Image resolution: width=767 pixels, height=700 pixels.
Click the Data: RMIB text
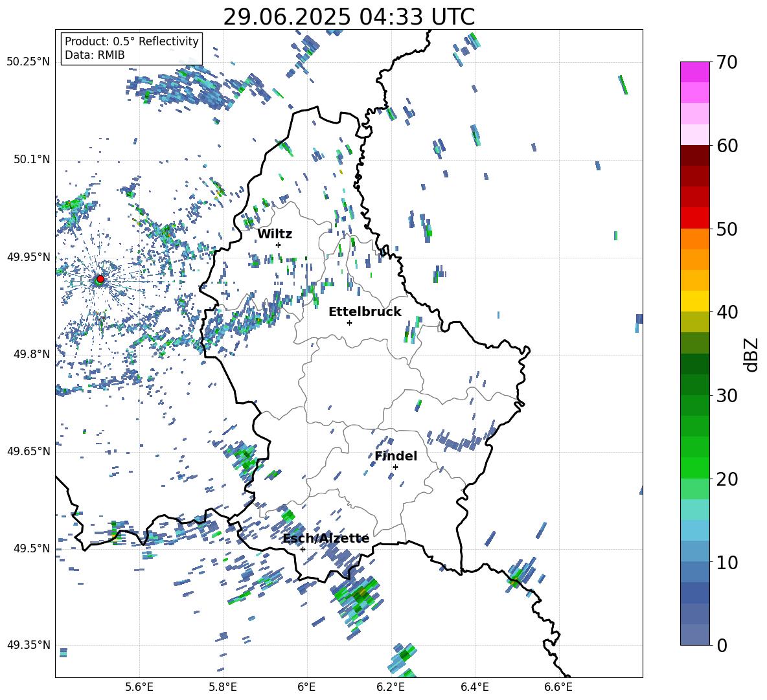click(x=95, y=55)
